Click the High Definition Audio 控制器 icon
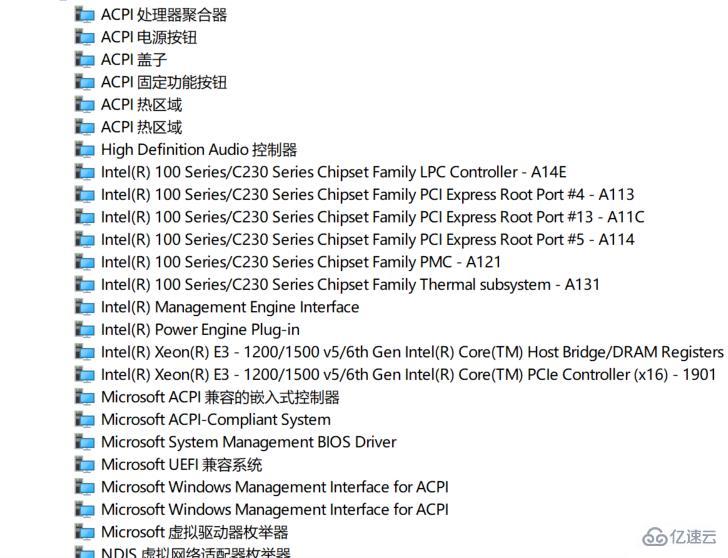The width and height of the screenshot is (728, 558). 85,150
